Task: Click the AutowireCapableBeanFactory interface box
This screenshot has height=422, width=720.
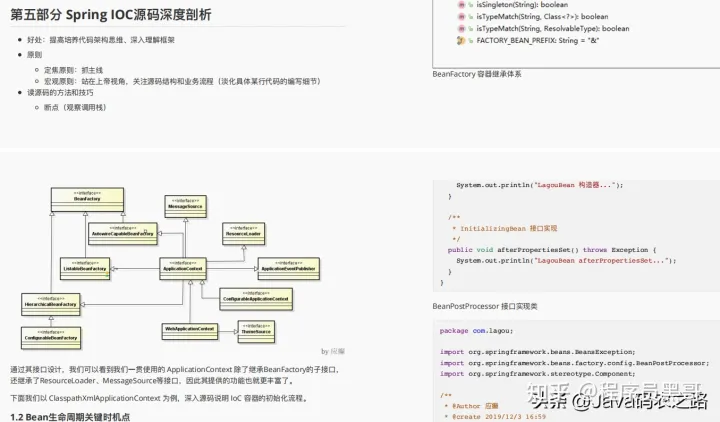Action: pyautogui.click(x=123, y=233)
